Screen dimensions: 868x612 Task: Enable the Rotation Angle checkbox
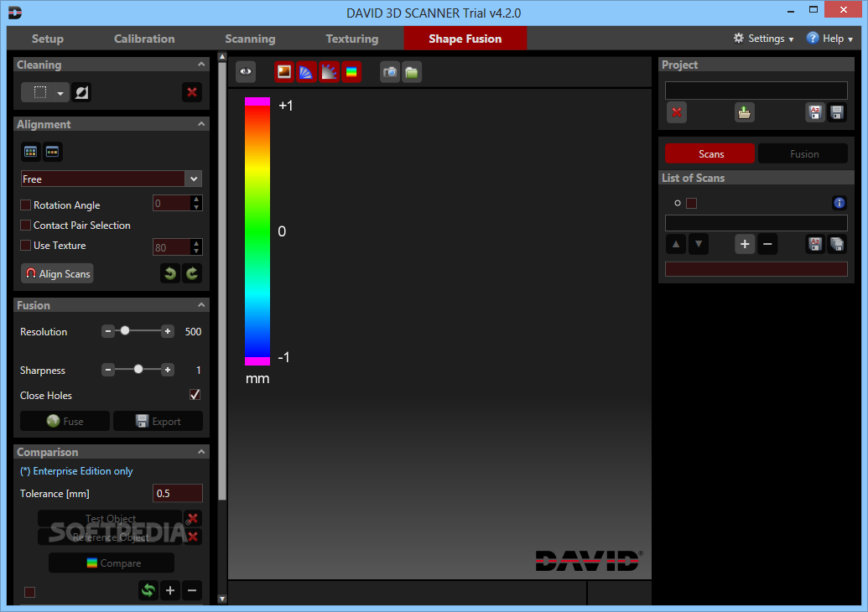point(25,205)
